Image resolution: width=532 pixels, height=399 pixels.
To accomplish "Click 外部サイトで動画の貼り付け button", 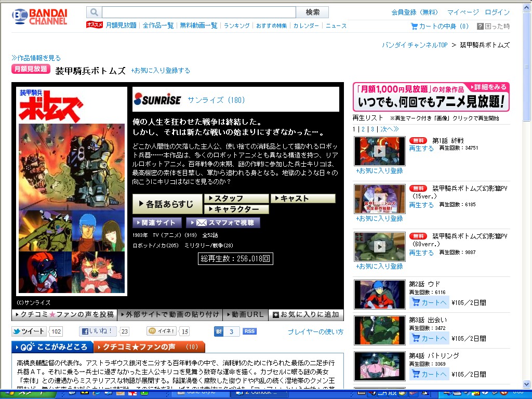I will coord(170,314).
